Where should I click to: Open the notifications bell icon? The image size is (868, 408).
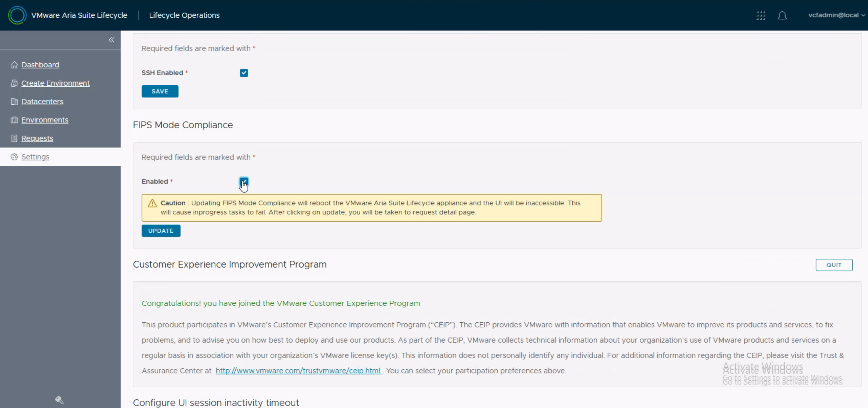[782, 16]
